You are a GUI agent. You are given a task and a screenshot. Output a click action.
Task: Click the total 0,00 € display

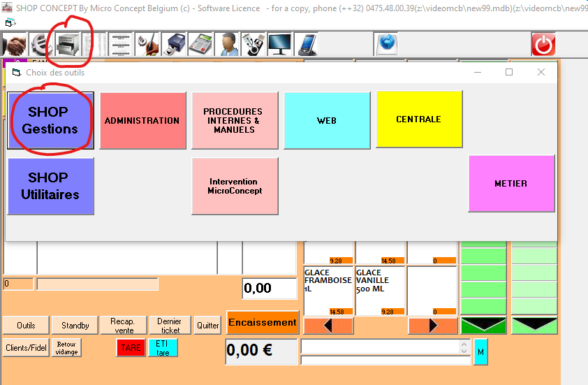(x=261, y=351)
